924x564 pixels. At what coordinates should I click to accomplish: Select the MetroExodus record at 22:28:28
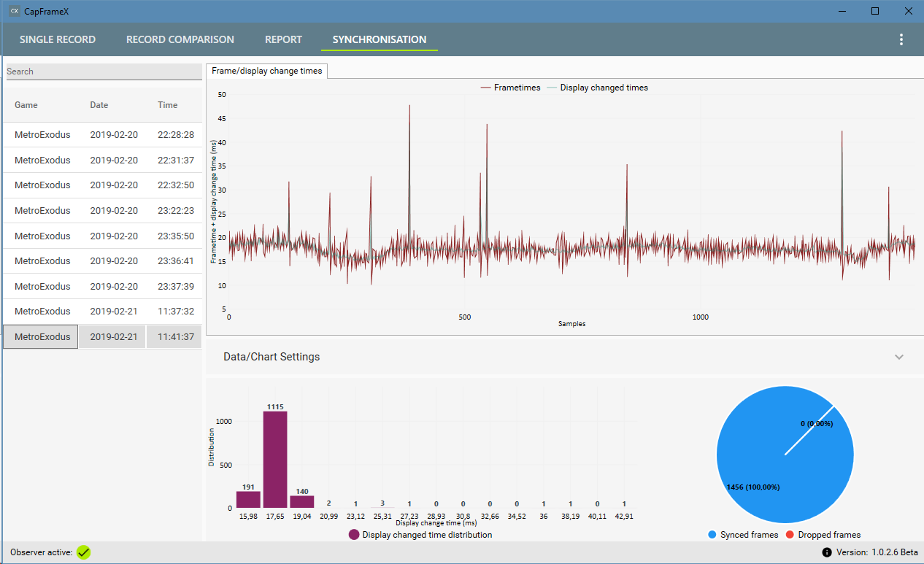[102, 135]
